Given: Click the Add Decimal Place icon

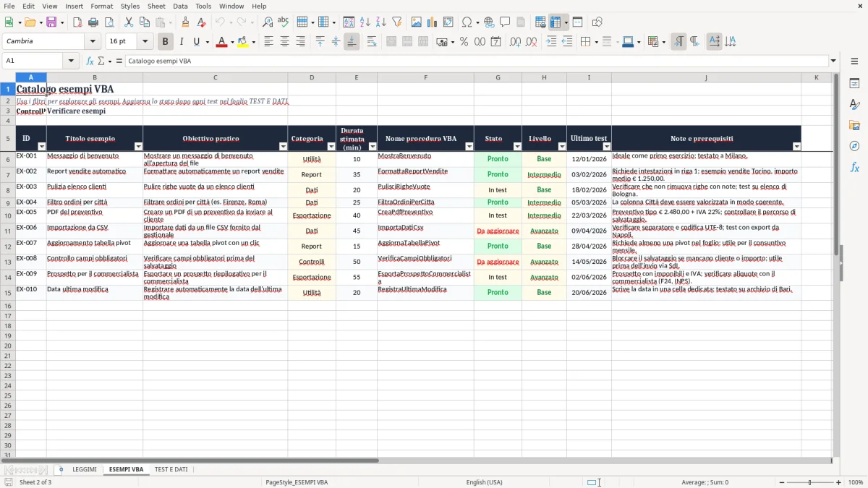Looking at the screenshot, I should pyautogui.click(x=515, y=42).
